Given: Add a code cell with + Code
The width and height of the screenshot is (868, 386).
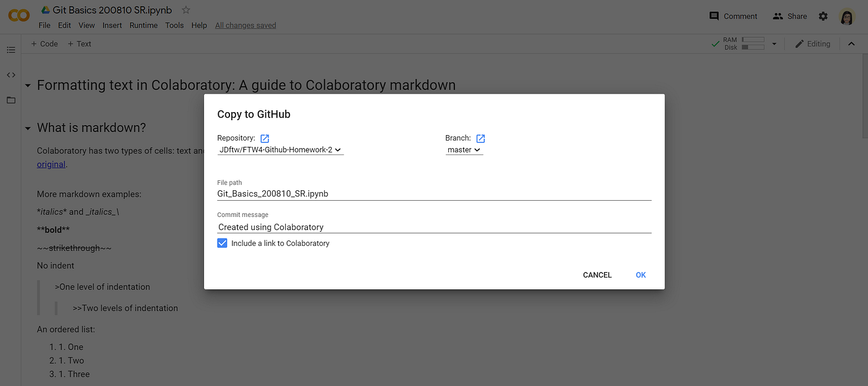Looking at the screenshot, I should (44, 43).
